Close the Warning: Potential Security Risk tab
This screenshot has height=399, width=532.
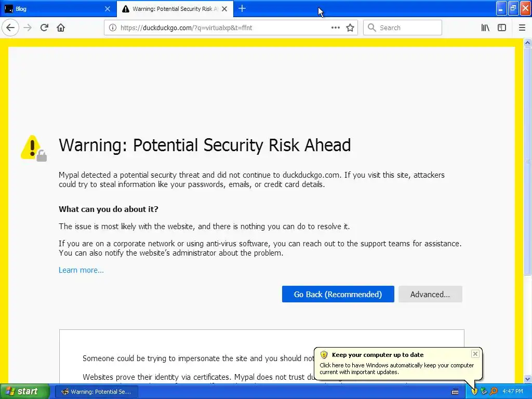tap(224, 9)
